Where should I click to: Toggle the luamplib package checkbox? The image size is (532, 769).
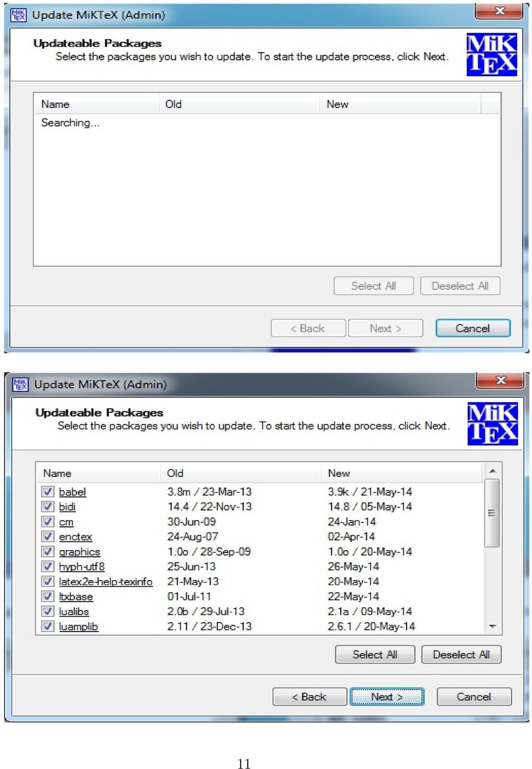48,626
